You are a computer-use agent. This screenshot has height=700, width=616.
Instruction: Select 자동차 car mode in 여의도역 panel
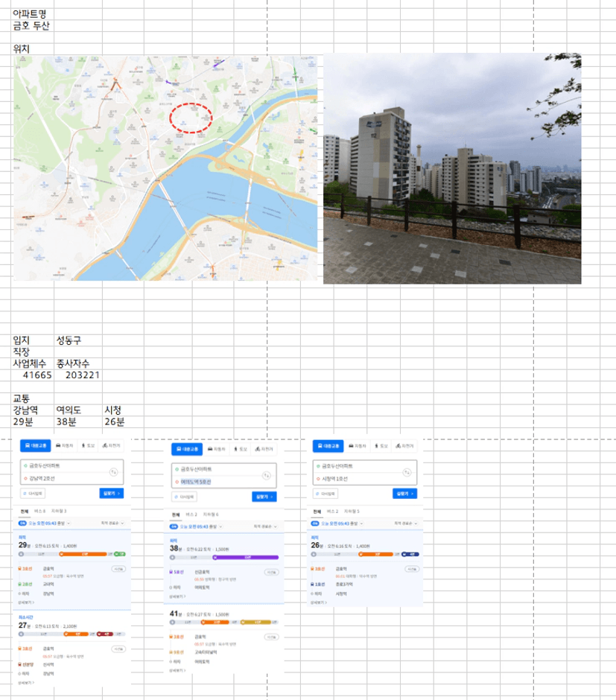click(216, 449)
